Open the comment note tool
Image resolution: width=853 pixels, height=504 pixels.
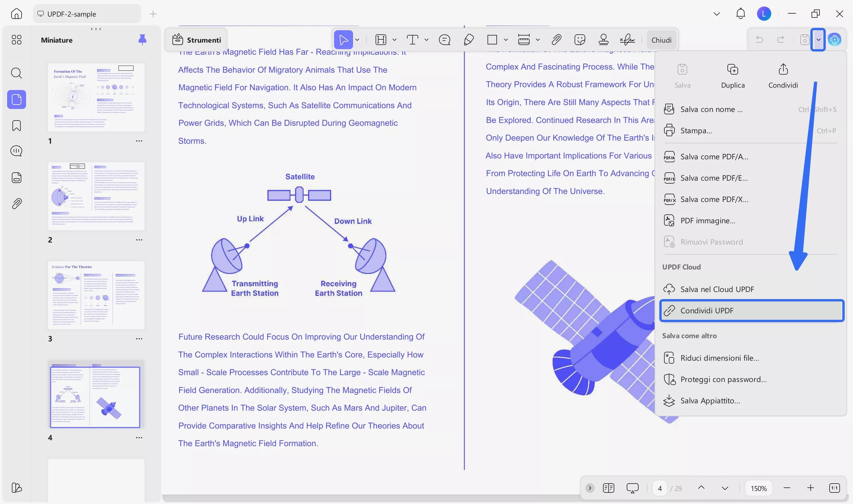(444, 40)
